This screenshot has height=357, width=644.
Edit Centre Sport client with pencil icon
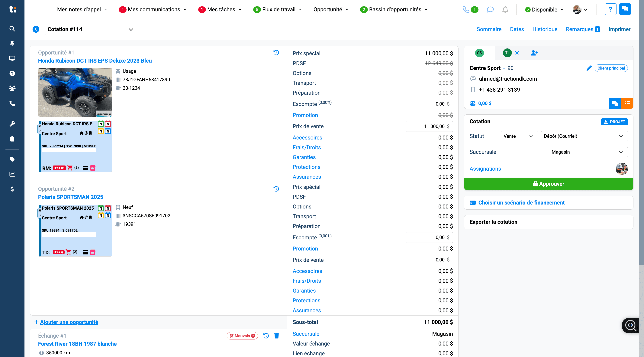coord(589,68)
